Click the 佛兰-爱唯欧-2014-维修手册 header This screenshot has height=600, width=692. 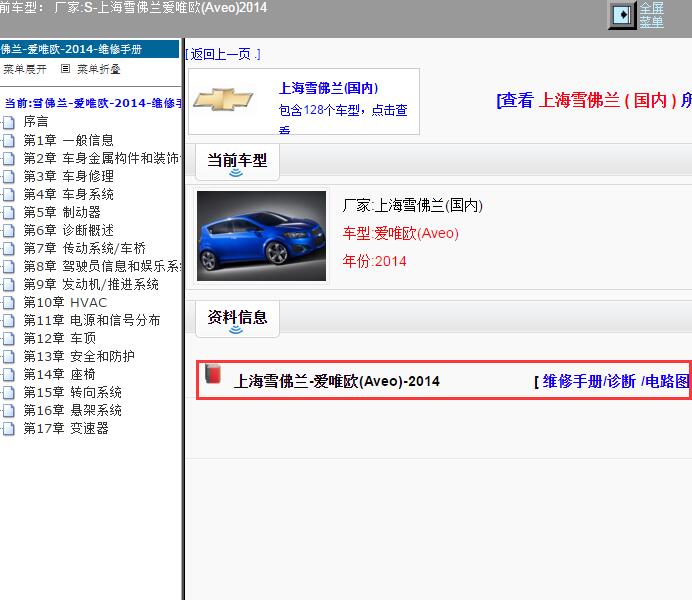coord(89,49)
